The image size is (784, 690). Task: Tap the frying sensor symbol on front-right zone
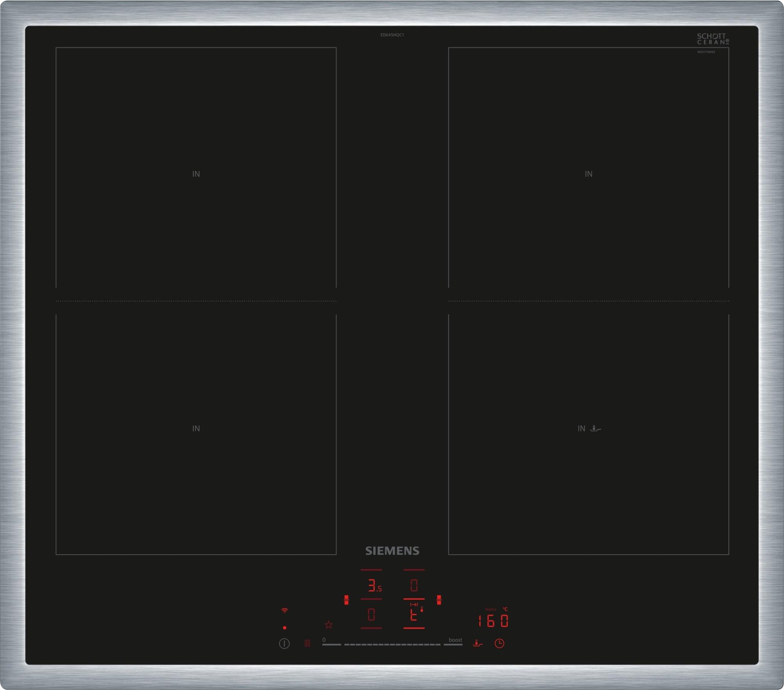595,429
